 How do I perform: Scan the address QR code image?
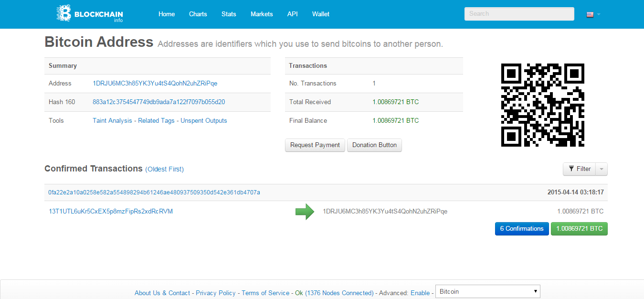(543, 105)
